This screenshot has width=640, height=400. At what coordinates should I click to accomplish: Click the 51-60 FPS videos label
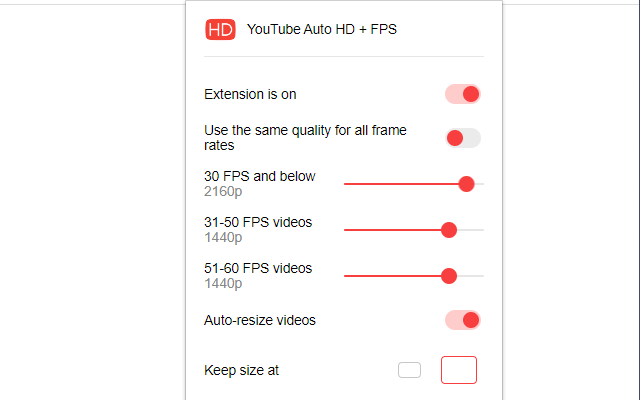pyautogui.click(x=258, y=268)
